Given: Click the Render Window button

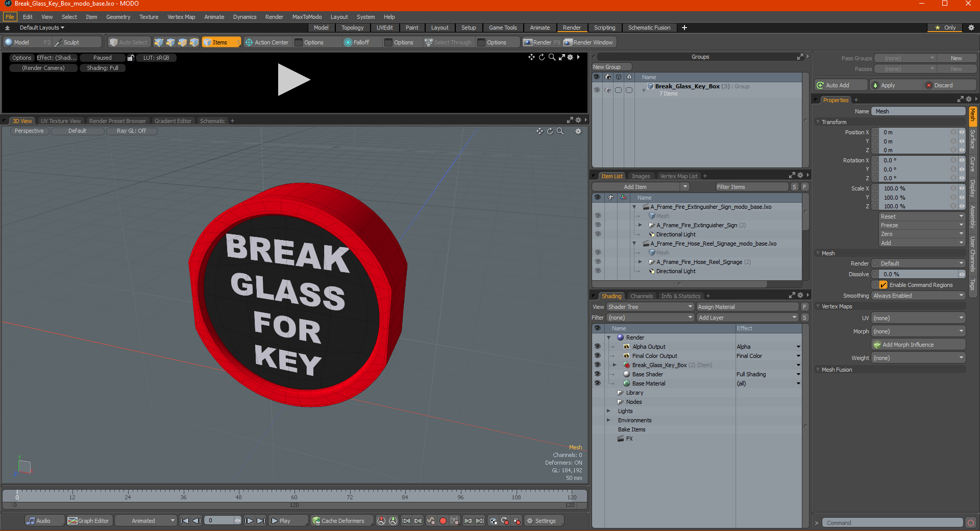Looking at the screenshot, I should (589, 42).
